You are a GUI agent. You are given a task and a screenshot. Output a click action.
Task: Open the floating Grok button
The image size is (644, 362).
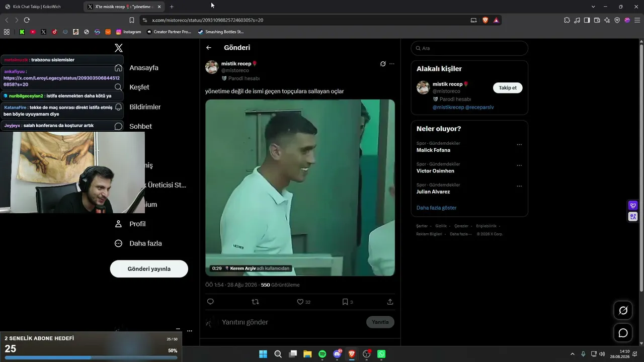[x=623, y=311]
